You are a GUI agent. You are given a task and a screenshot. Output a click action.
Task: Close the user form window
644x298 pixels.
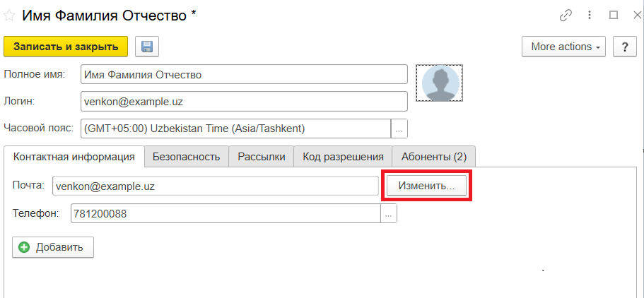tap(634, 16)
